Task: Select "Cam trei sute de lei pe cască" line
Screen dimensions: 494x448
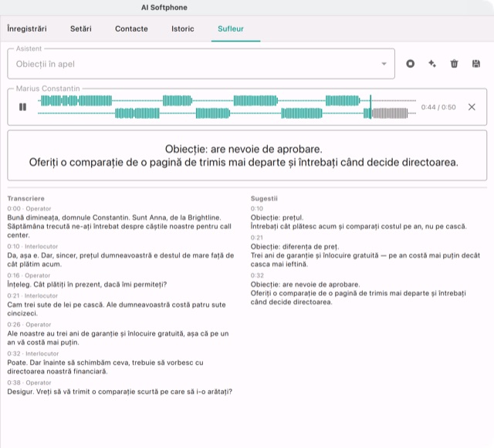Action: click(x=117, y=309)
